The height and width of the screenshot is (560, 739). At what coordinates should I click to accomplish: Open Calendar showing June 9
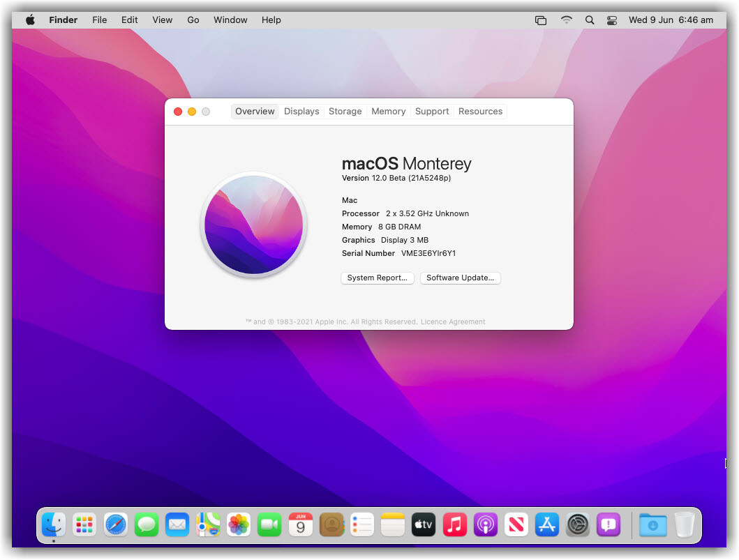pos(301,524)
